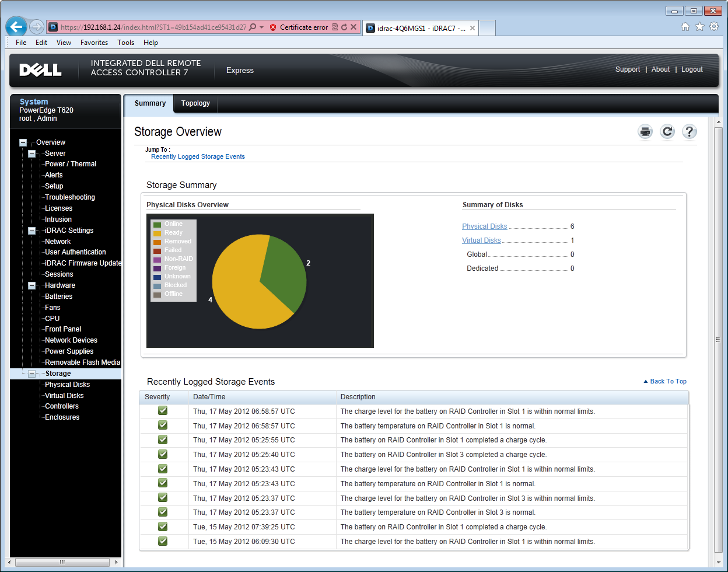Viewport: 728px width, 572px height.
Task: Click the Back To Top link
Action: pos(665,381)
